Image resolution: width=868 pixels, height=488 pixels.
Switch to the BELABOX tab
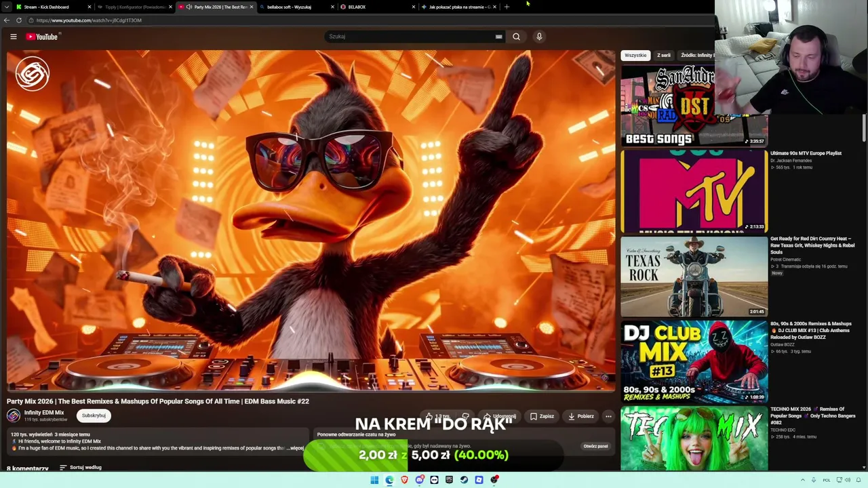pyautogui.click(x=377, y=7)
